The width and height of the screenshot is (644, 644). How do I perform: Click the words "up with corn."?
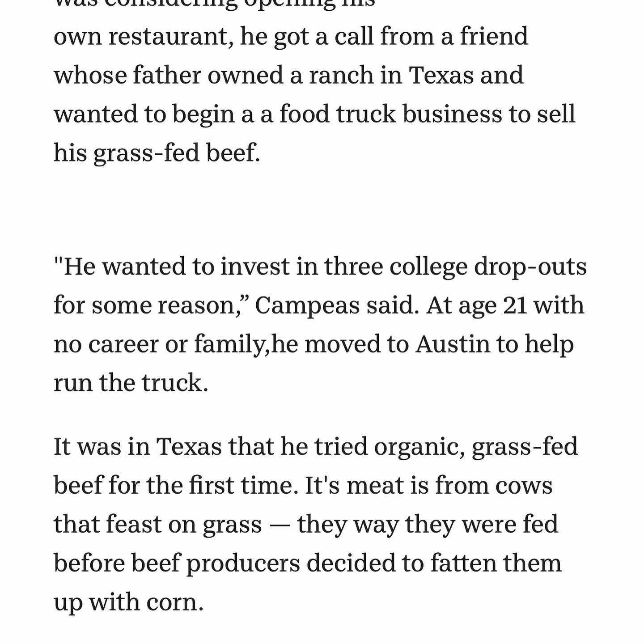[x=129, y=602]
